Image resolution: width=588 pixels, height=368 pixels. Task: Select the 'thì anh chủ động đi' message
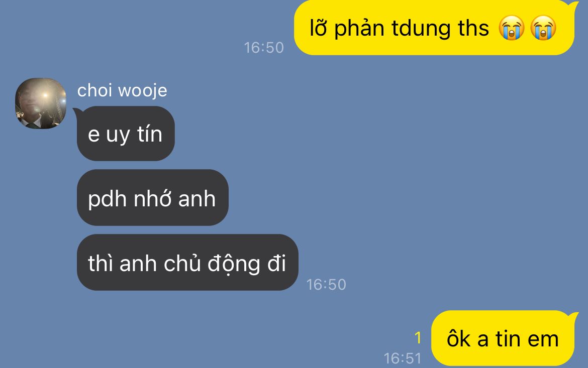[x=187, y=263]
